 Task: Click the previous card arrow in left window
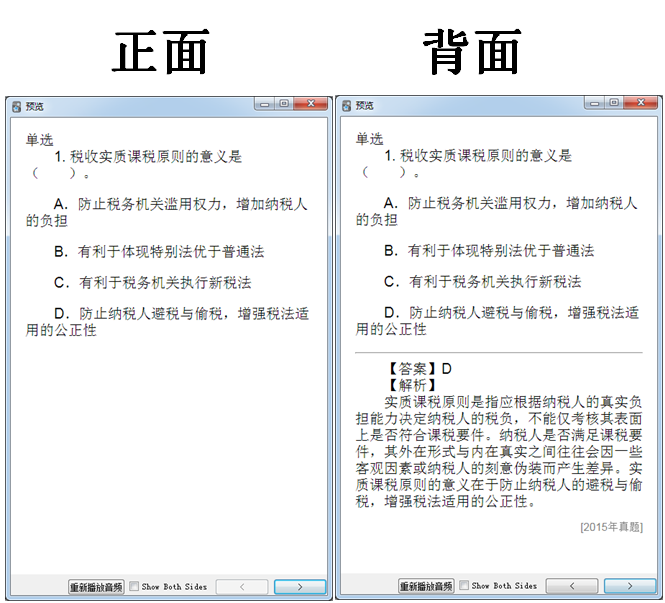coord(242,587)
